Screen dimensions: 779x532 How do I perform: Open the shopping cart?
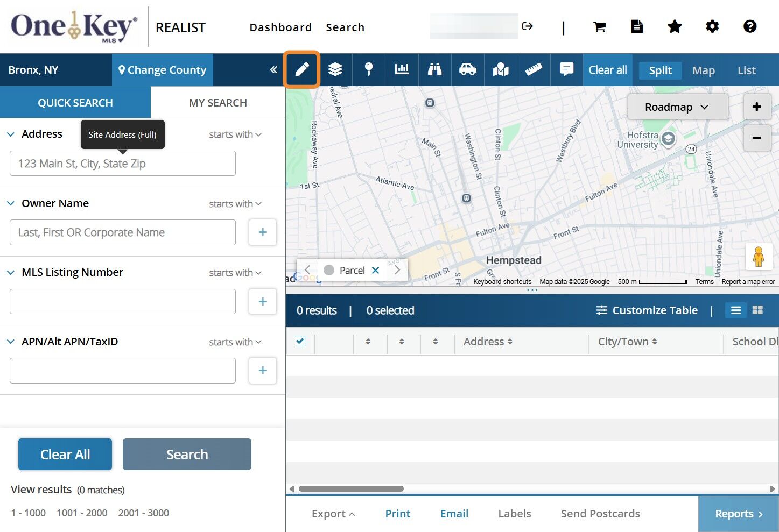600,26
